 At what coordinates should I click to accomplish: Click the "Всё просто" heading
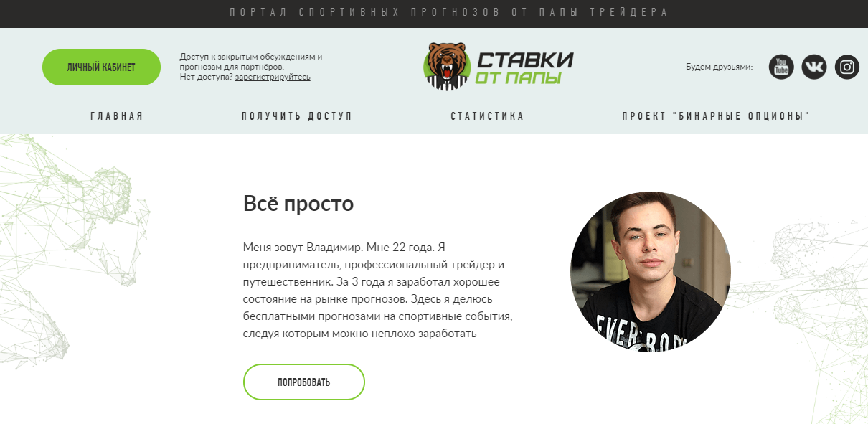(x=299, y=204)
